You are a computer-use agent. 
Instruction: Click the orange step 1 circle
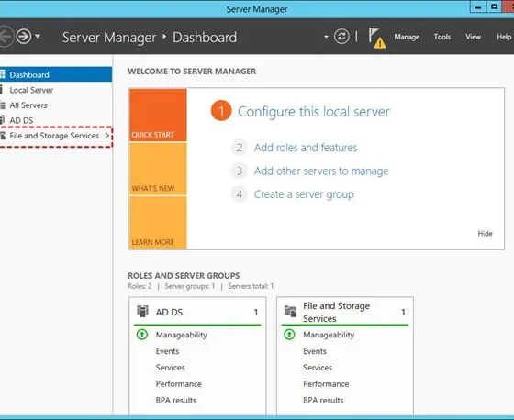point(221,111)
